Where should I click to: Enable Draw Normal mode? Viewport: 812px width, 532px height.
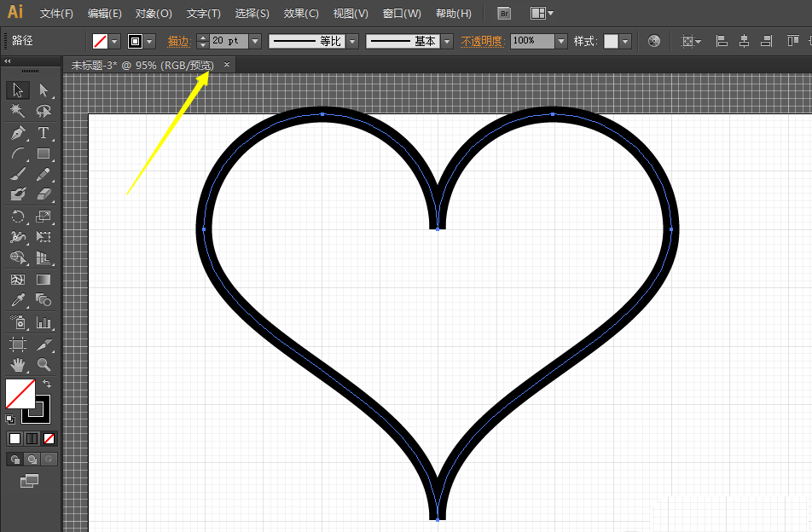point(15,459)
